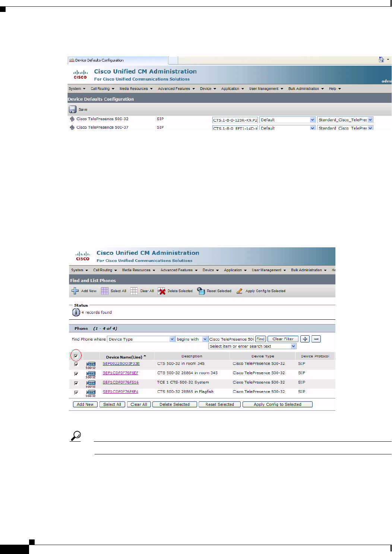
Task: Click the Find button
Action: 260,339
